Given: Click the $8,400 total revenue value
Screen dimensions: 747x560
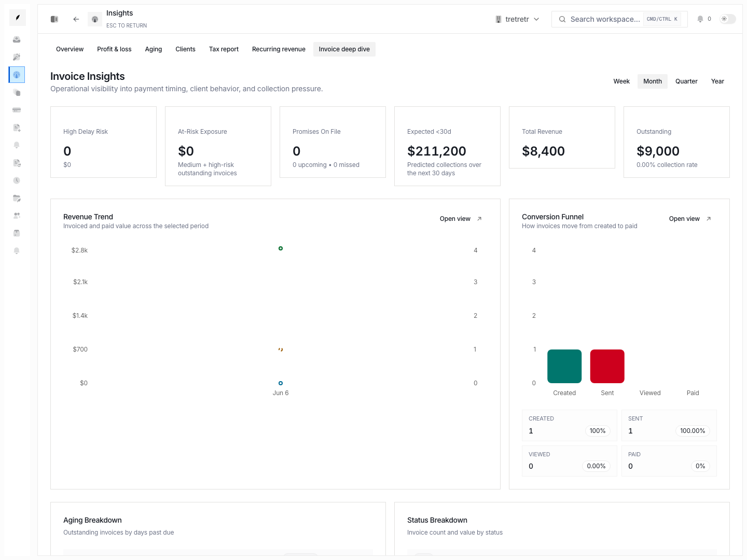Looking at the screenshot, I should click(x=543, y=151).
